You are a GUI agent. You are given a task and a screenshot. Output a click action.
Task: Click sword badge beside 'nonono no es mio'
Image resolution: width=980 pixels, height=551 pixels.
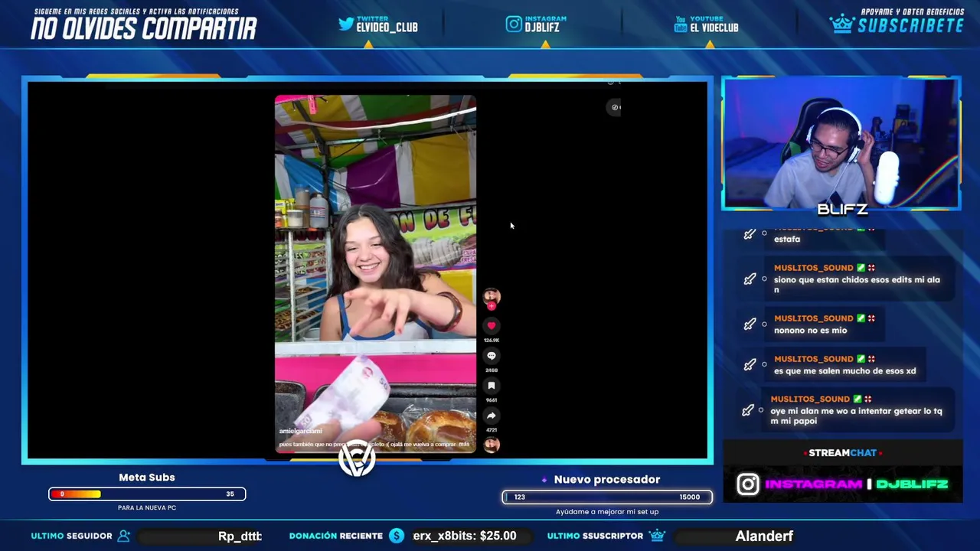tap(750, 324)
